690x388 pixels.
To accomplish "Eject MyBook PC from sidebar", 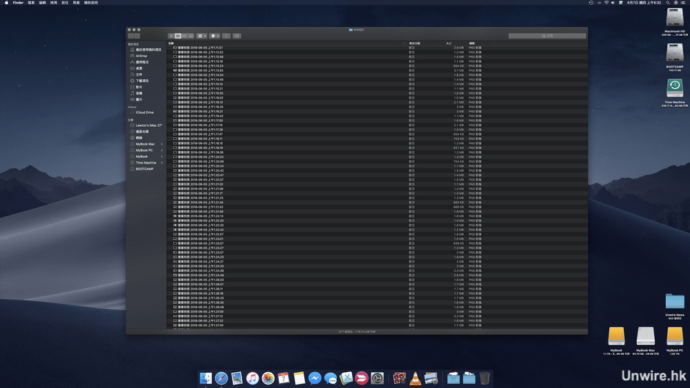I will (x=161, y=150).
